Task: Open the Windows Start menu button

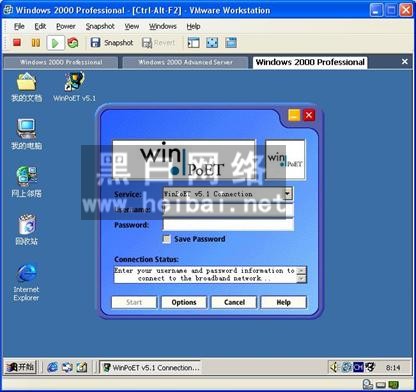Action: (21, 367)
